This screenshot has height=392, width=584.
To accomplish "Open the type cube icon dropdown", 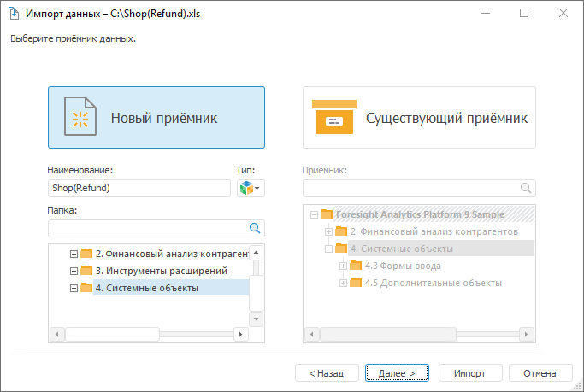I will 250,188.
